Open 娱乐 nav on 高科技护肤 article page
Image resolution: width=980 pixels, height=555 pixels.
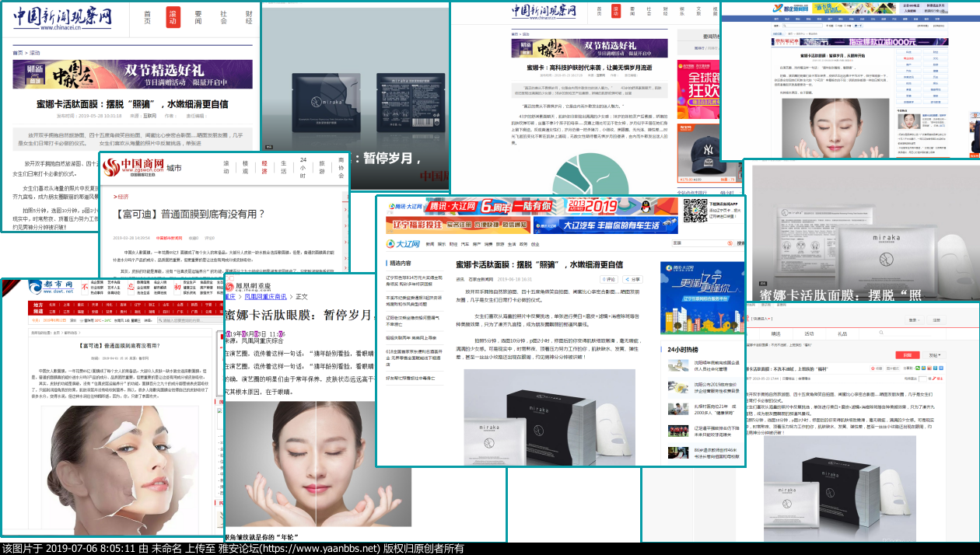[x=681, y=11]
